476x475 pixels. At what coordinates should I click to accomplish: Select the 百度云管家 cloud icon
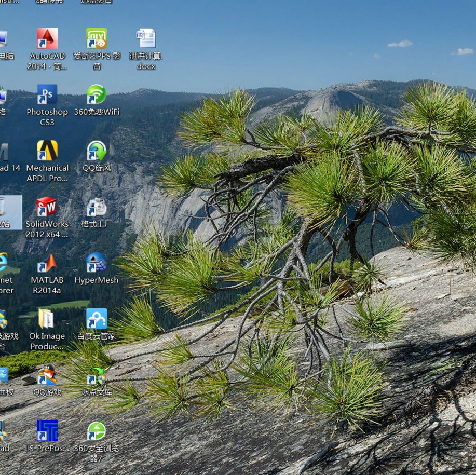97,319
